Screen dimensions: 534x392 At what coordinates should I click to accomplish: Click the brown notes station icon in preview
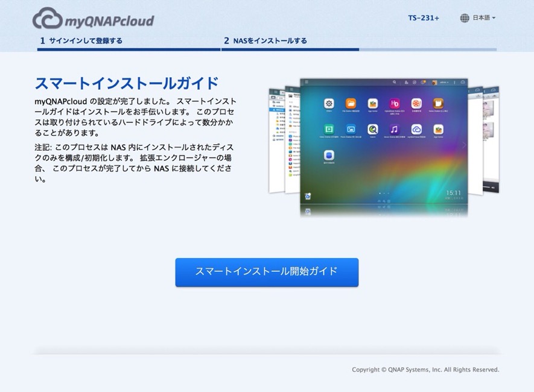click(438, 104)
